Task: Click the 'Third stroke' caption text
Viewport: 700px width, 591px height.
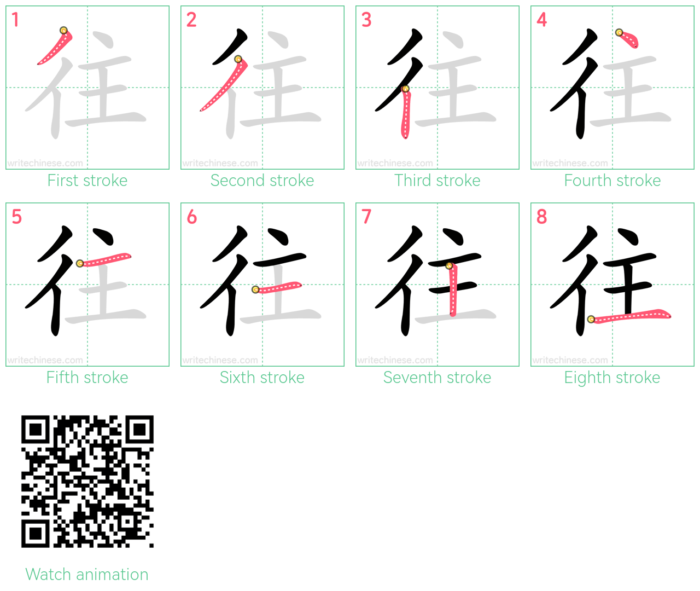Action: (437, 181)
